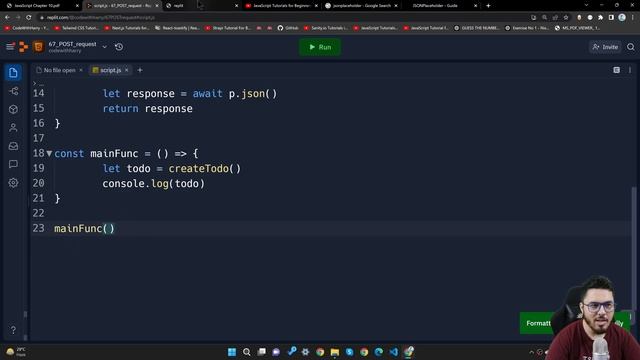
Task: Open Microsoft Edge from taskbar
Action: (x=379, y=352)
